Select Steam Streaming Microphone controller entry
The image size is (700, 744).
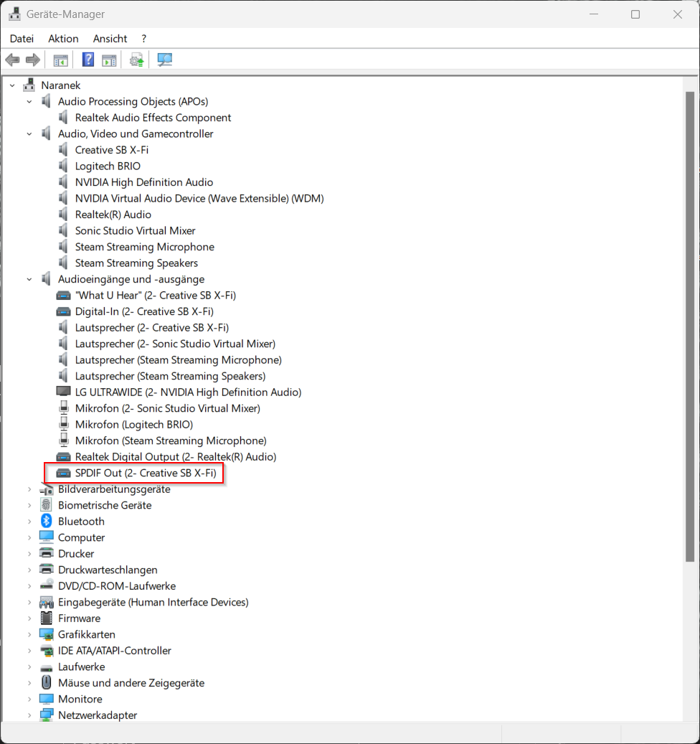(x=145, y=246)
